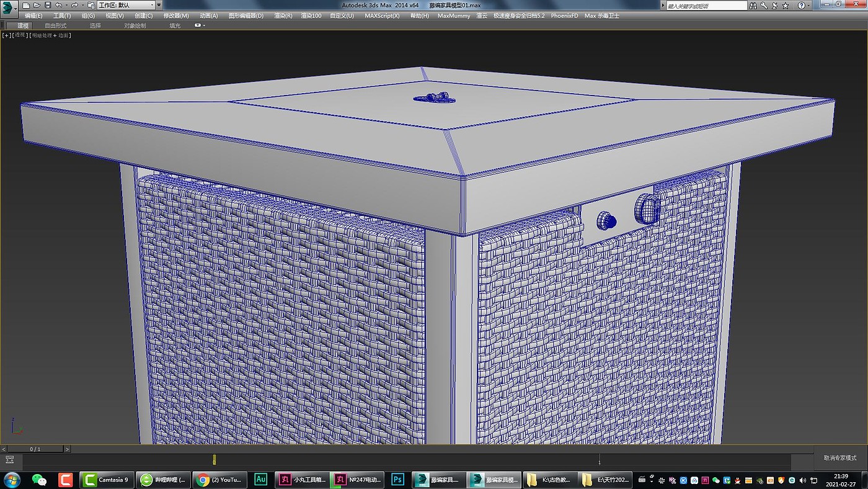
Task: Click the Undo arrow icon
Action: (x=58, y=6)
